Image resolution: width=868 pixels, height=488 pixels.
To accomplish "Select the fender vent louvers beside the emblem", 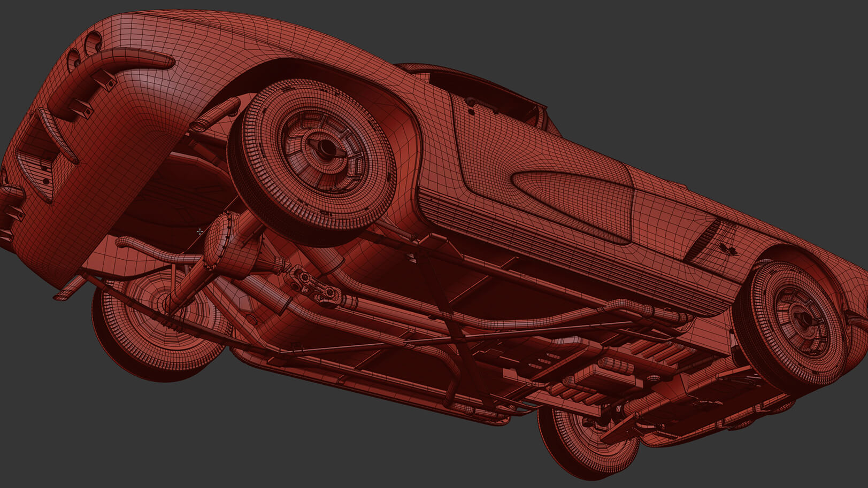I will click(705, 239).
